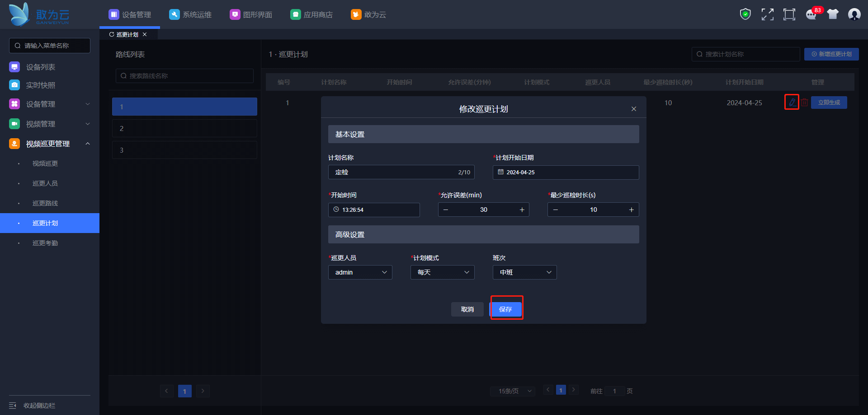Close the 修改巡更计划 dialog

634,109
